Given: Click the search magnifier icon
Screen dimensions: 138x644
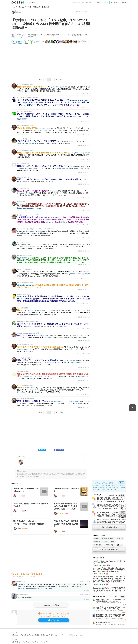Looking at the screenshot, I should coord(98,2).
